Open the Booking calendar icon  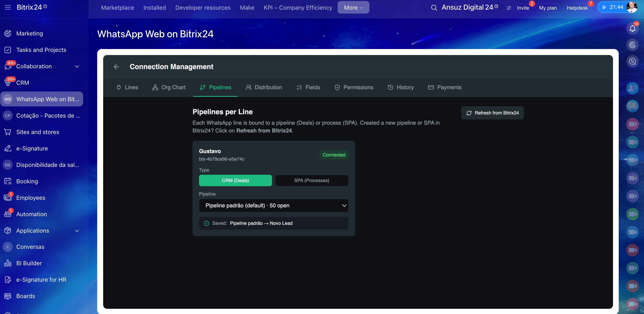click(x=8, y=181)
